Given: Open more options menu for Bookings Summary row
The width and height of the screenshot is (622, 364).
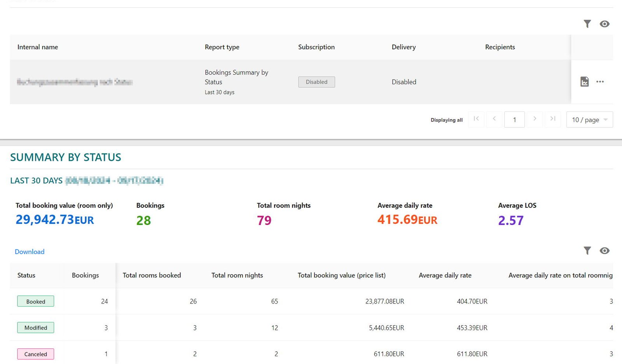Looking at the screenshot, I should (x=600, y=82).
